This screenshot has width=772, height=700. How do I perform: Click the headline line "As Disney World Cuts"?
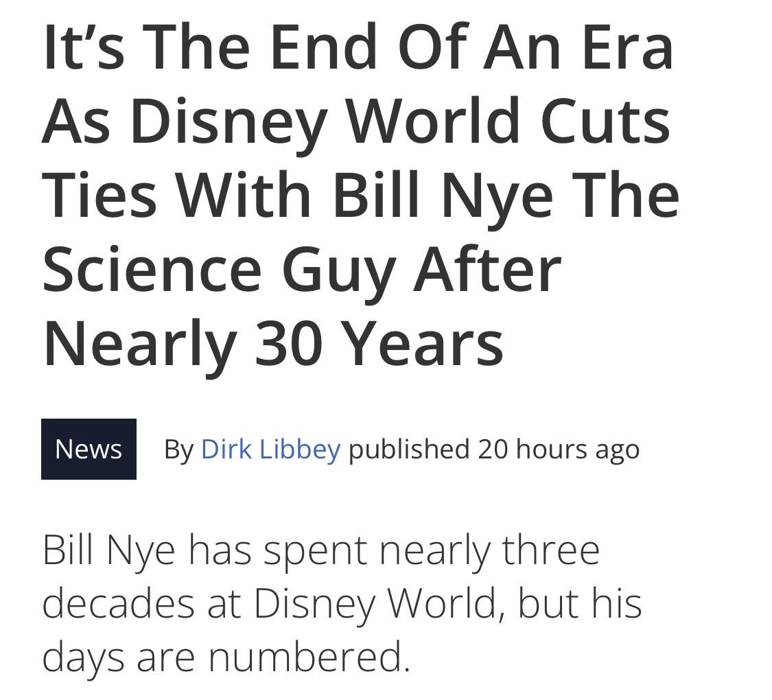coord(356,122)
